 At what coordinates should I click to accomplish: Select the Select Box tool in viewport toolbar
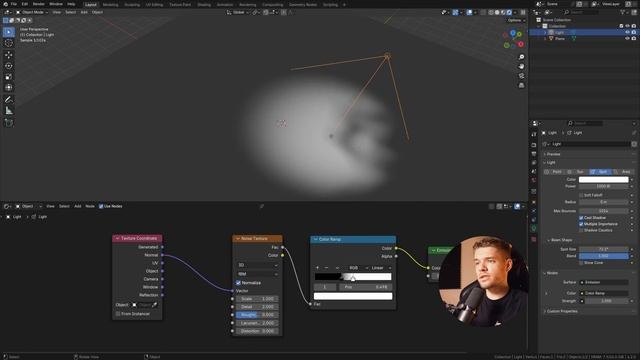[x=9, y=32]
